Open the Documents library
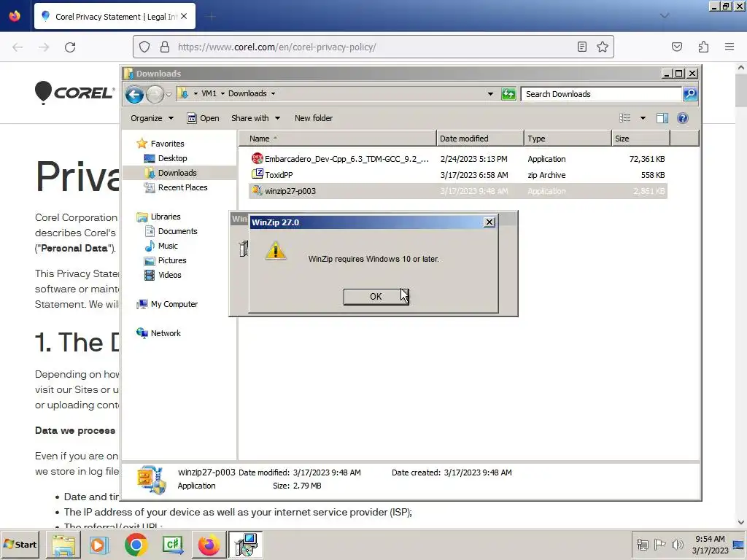Viewport: 747px width, 560px height. (x=177, y=231)
